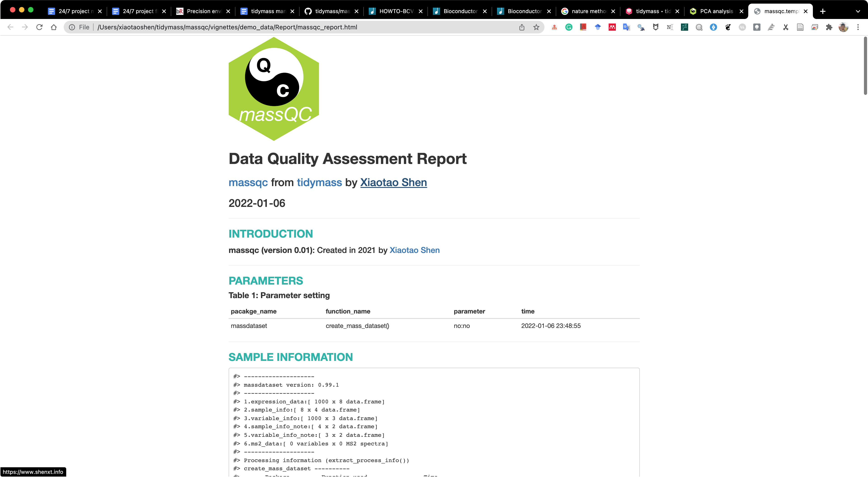868x477 pixels.
Task: Open the browser home page
Action: coord(54,27)
